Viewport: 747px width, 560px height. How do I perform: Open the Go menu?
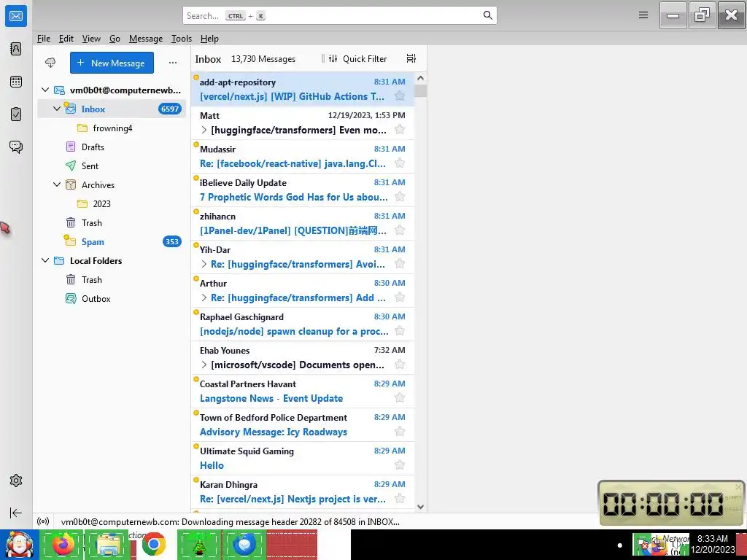click(115, 39)
